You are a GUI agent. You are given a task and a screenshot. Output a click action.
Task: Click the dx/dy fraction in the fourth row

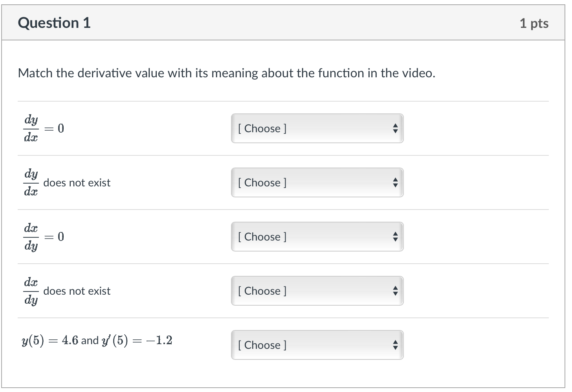pos(31,291)
